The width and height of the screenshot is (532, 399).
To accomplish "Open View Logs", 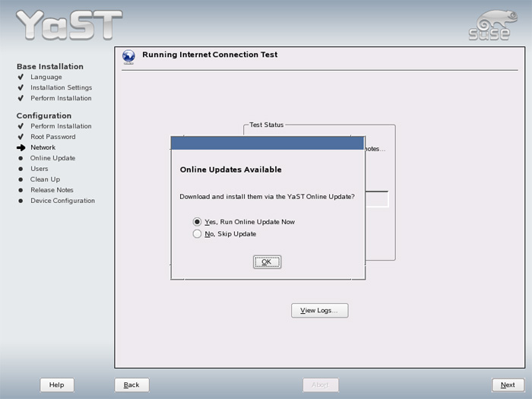I will click(320, 310).
